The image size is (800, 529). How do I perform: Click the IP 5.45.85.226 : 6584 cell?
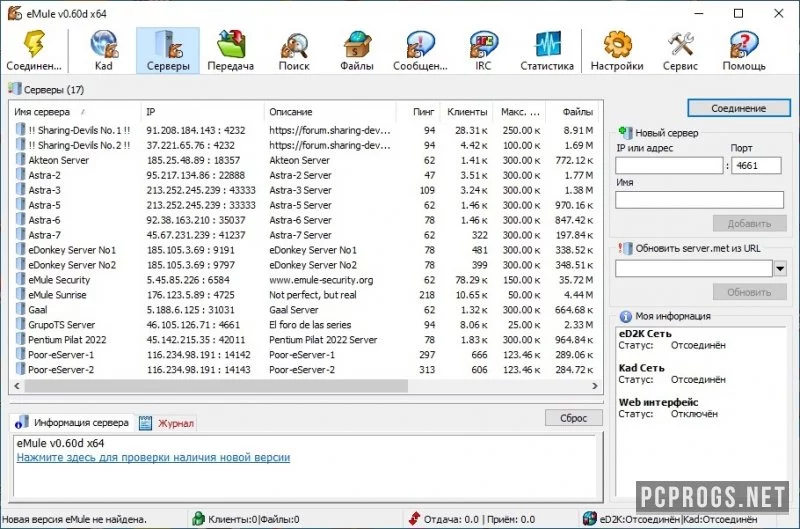188,280
